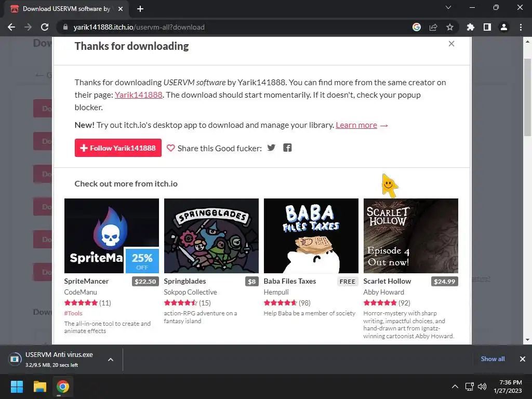Open the Windows Start menu
Screen dimensions: 532x399
17,387
